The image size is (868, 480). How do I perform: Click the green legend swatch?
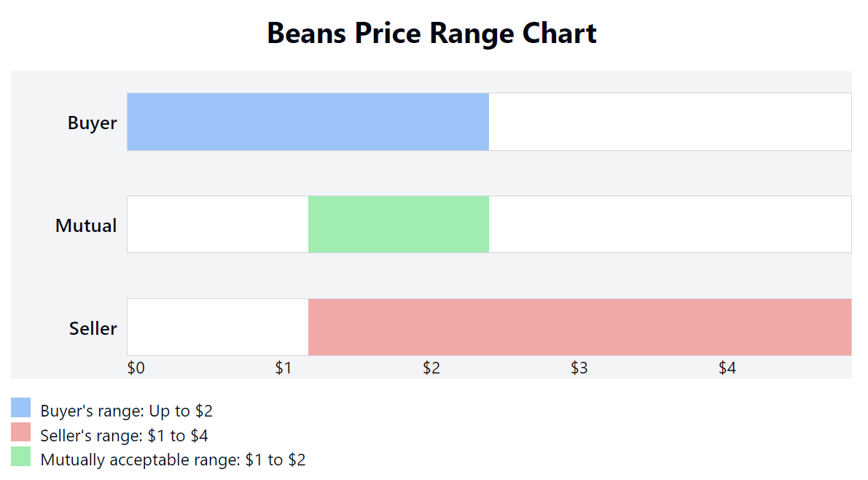click(x=21, y=457)
